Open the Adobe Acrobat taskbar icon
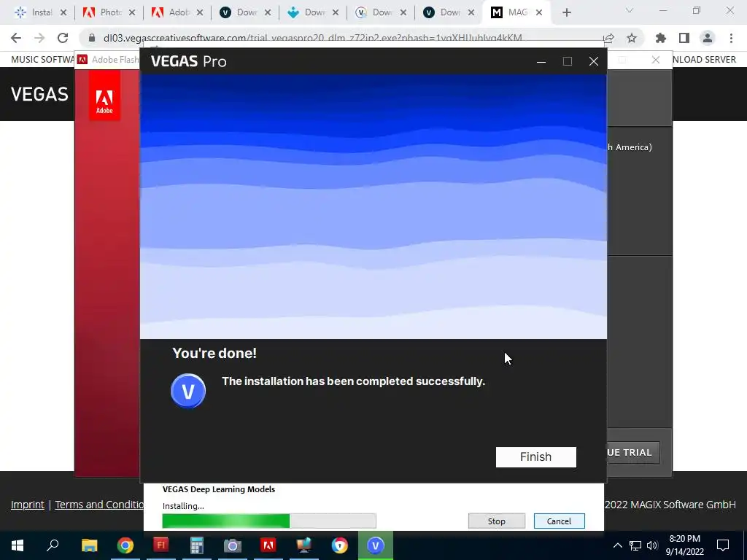This screenshot has height=560, width=747. (268, 545)
